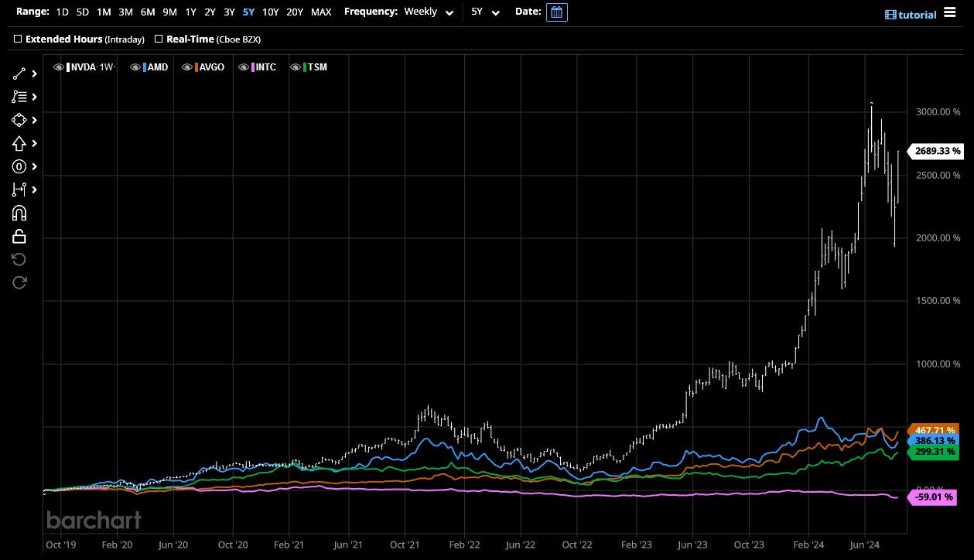Click the 2689.33 % NVDA value tag
Viewport: 974px width, 560px height.
tap(935, 151)
